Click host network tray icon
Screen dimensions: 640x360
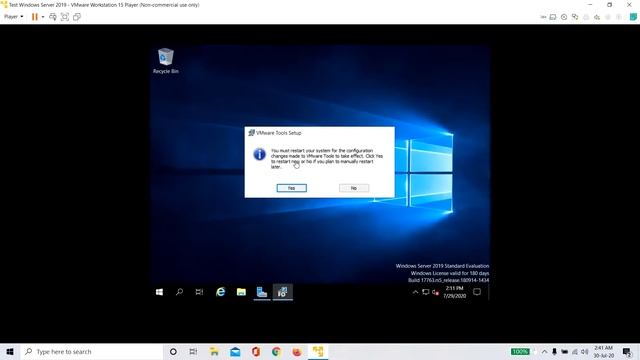click(575, 351)
